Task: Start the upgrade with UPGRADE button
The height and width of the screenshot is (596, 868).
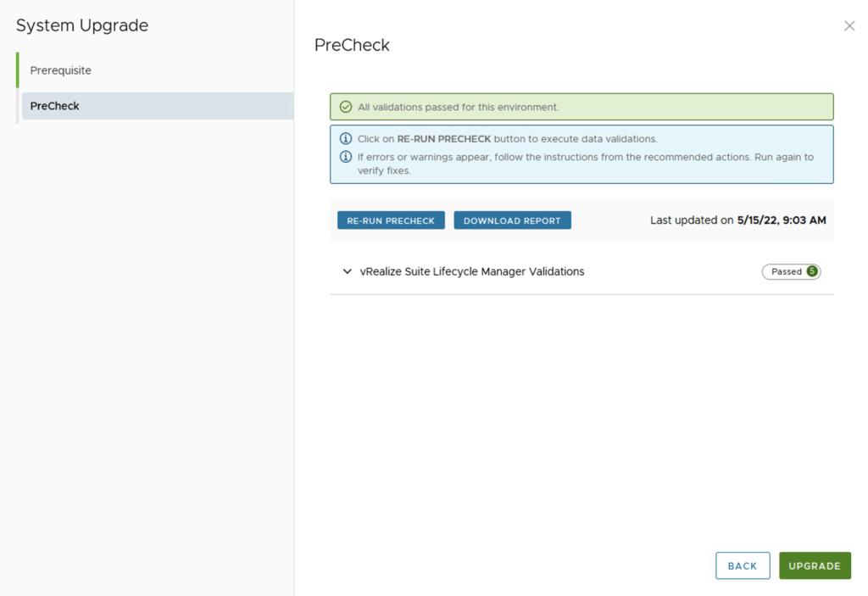Action: point(814,565)
